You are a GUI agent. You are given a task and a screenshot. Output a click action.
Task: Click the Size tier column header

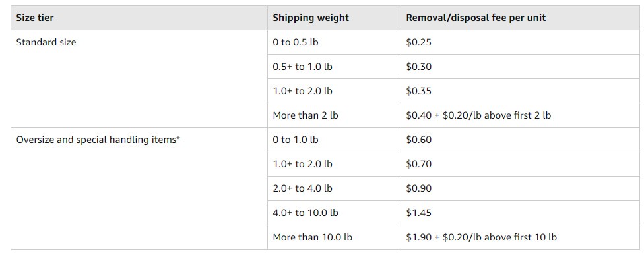139,18
